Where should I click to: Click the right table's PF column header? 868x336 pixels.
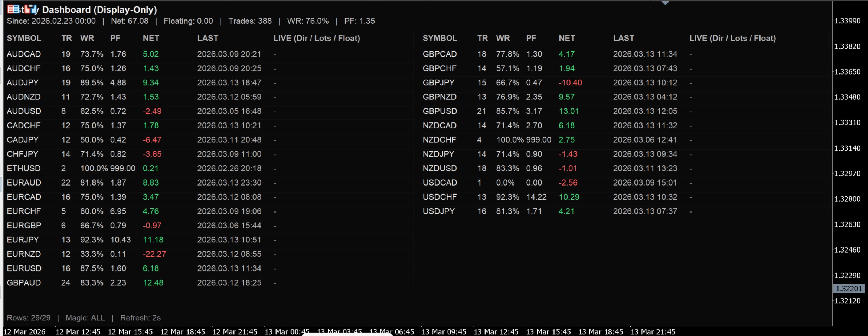531,38
